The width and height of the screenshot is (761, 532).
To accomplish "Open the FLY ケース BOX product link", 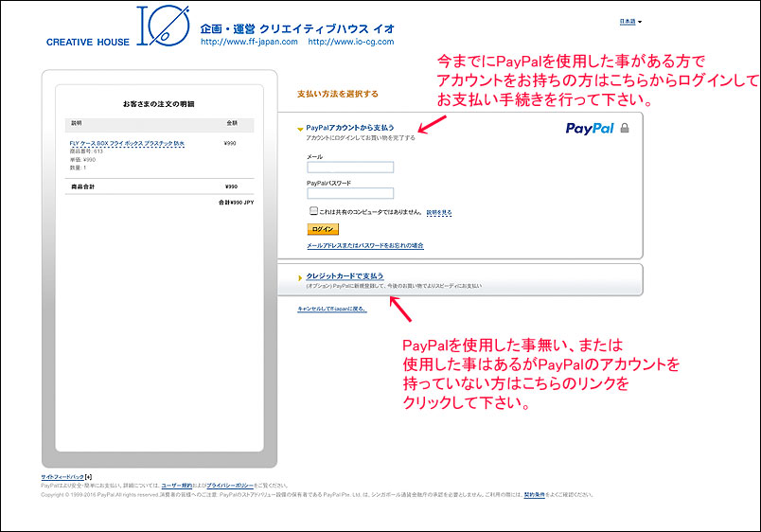I will 127,144.
